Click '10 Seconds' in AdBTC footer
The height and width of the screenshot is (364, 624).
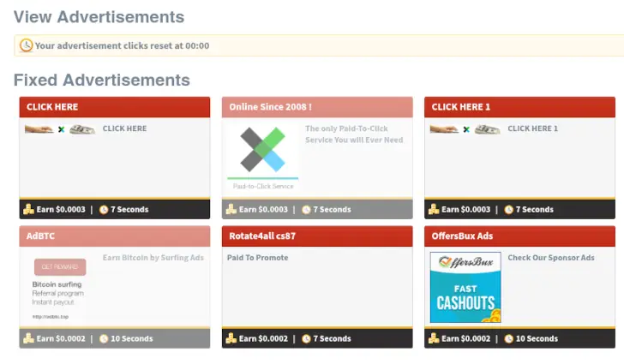pyautogui.click(x=132, y=339)
